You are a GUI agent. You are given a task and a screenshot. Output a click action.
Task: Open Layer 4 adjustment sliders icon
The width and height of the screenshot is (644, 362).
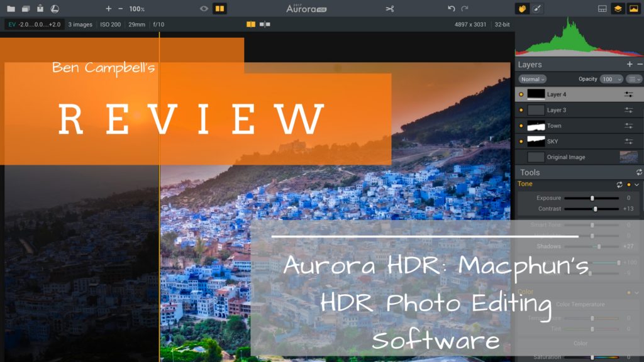click(629, 94)
